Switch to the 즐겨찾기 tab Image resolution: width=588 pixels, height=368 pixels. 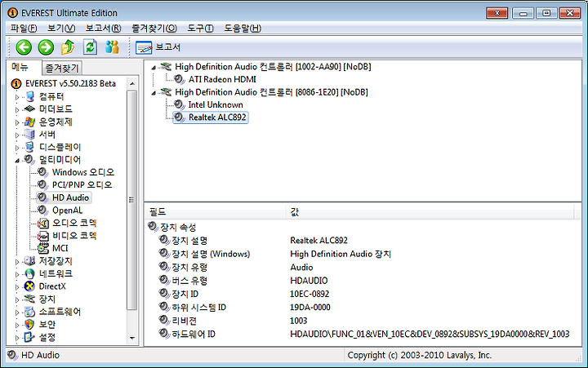point(62,69)
